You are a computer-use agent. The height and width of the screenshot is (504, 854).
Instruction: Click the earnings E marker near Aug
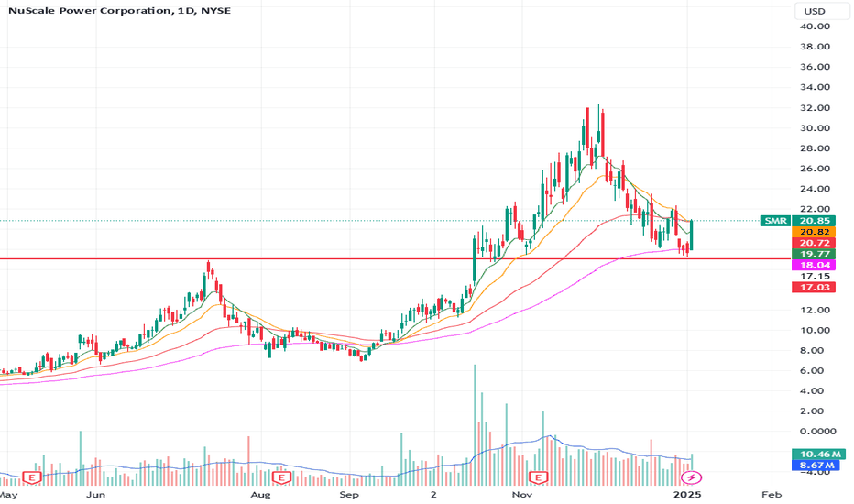coord(281,477)
